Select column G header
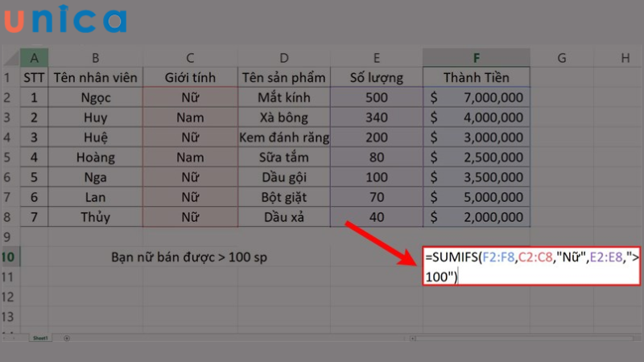 coord(561,58)
